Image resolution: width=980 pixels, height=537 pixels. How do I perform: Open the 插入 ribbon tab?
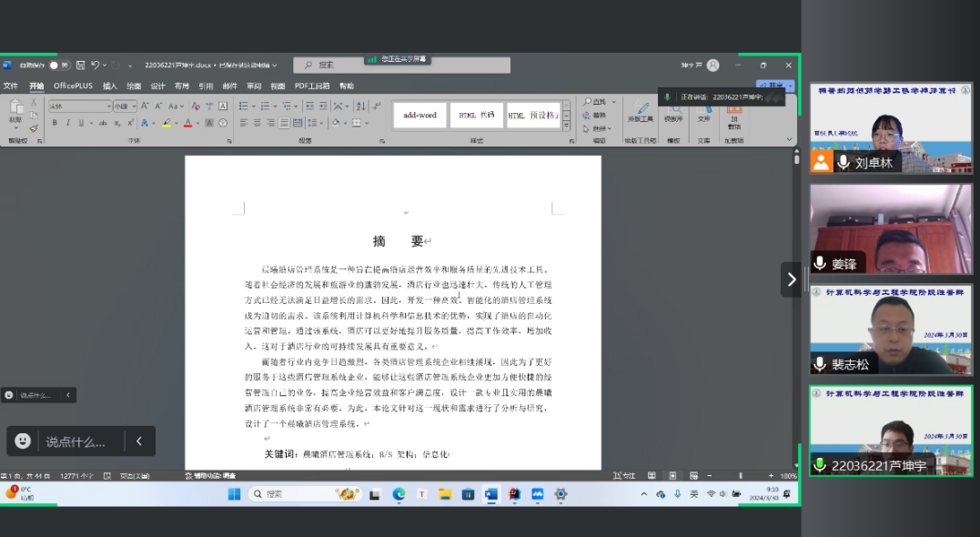(109, 86)
